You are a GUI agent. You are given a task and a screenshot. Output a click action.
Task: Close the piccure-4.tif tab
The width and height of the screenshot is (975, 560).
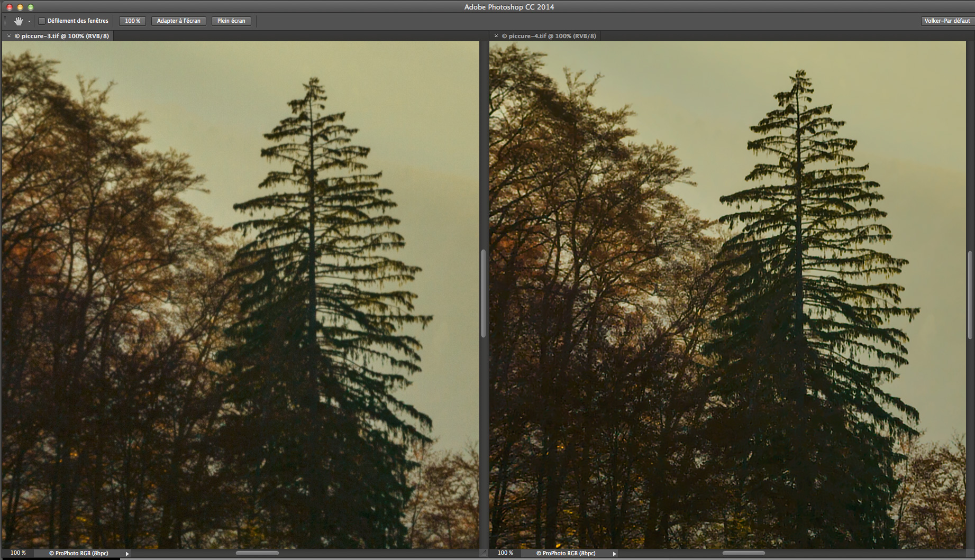click(x=496, y=36)
